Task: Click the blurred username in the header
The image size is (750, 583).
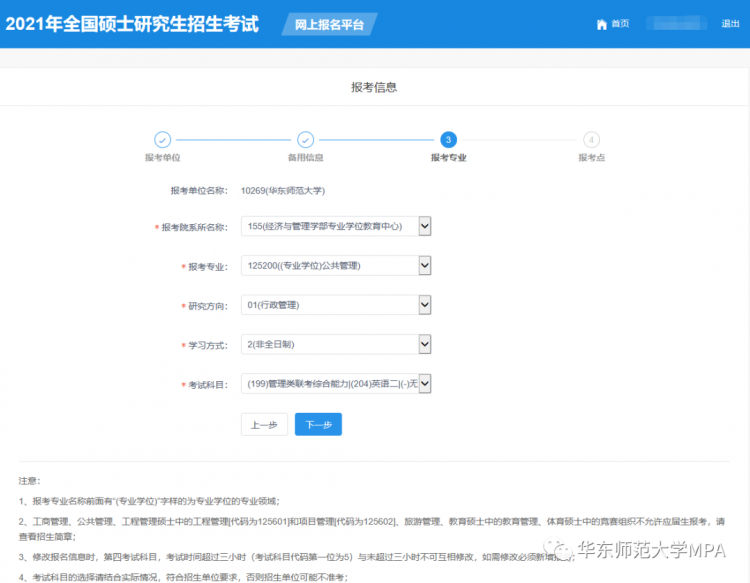Action: coord(675,24)
